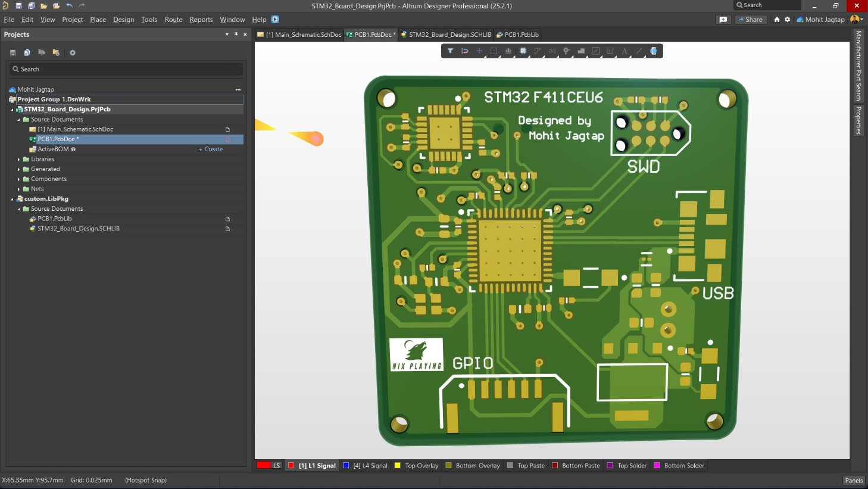Click the LS layer set button
This screenshot has width=868, height=489.
[x=277, y=466]
